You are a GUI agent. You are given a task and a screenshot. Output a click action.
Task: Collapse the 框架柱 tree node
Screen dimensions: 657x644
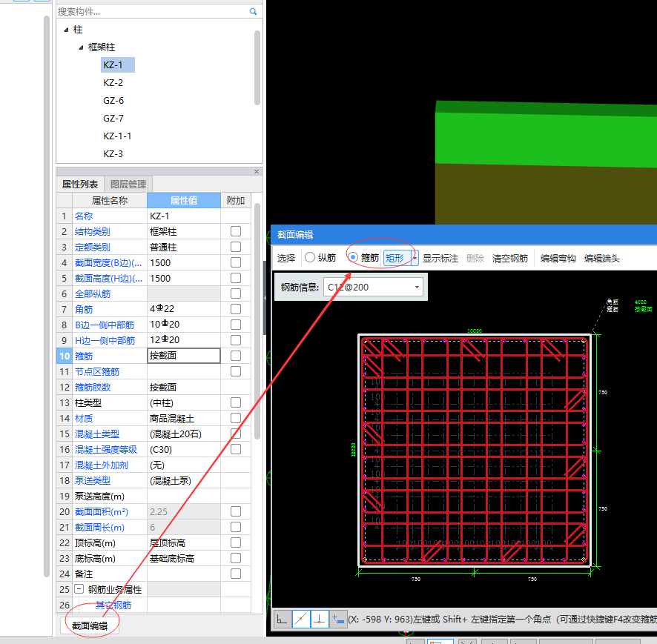pos(81,47)
